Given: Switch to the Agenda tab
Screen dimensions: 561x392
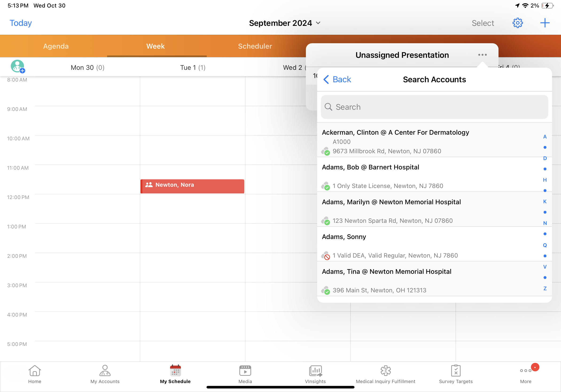Looking at the screenshot, I should point(56,46).
